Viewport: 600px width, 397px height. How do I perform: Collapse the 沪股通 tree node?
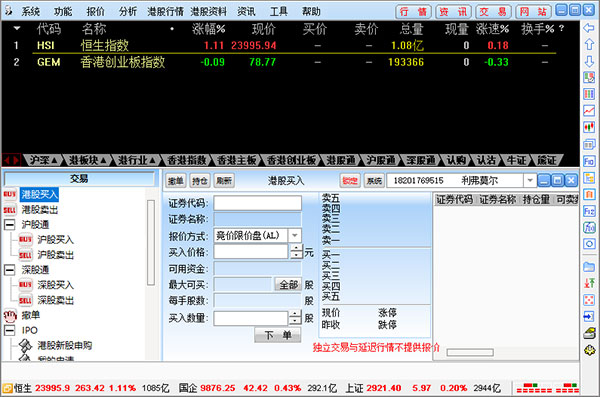10,225
